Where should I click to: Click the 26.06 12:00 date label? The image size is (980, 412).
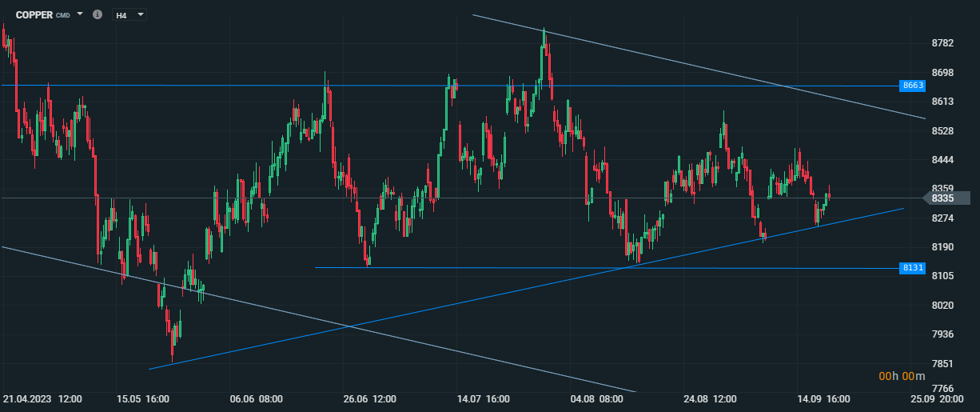(370, 398)
